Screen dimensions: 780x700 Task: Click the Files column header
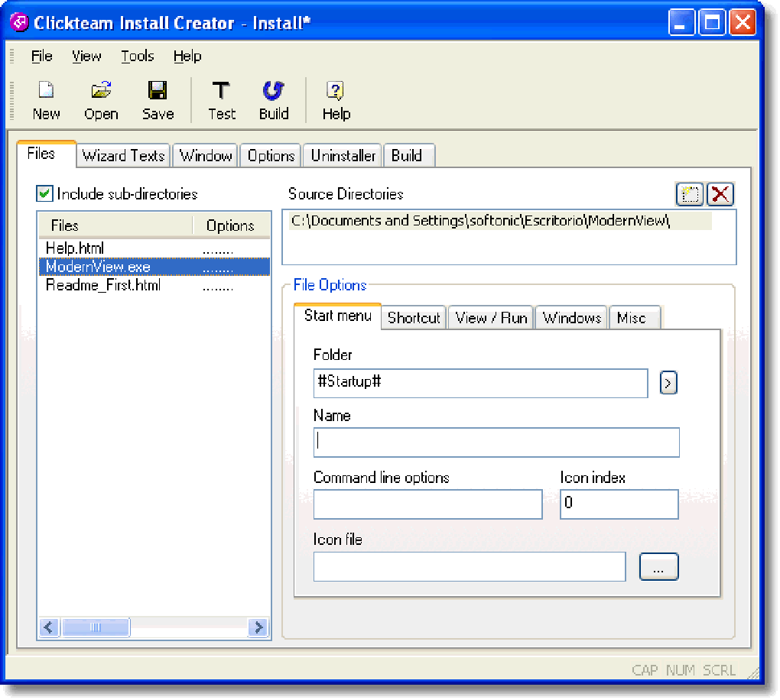coord(115,225)
